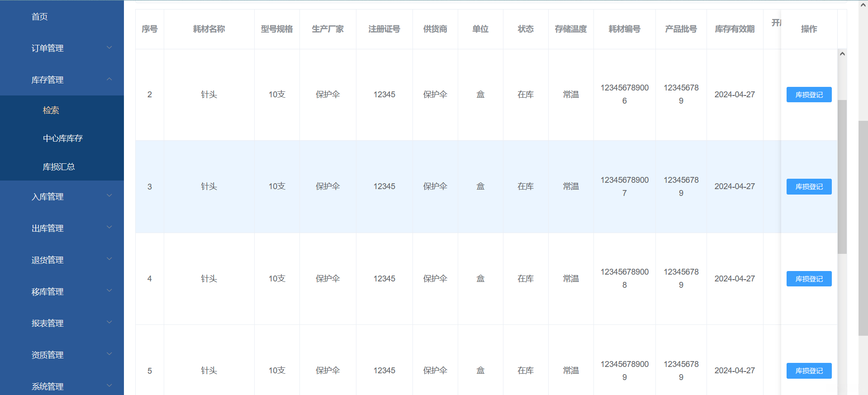
Task: Click 12345 registration number in row 5
Action: [x=384, y=371]
